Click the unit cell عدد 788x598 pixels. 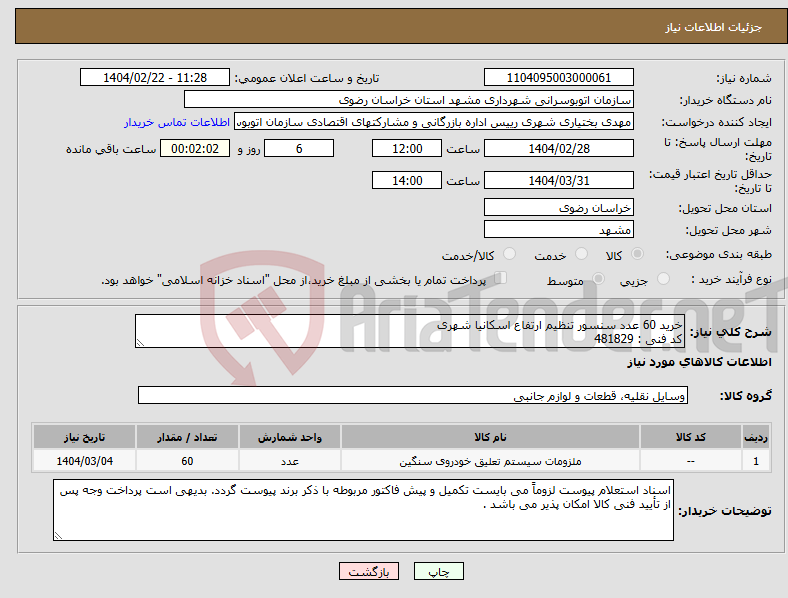(x=290, y=461)
